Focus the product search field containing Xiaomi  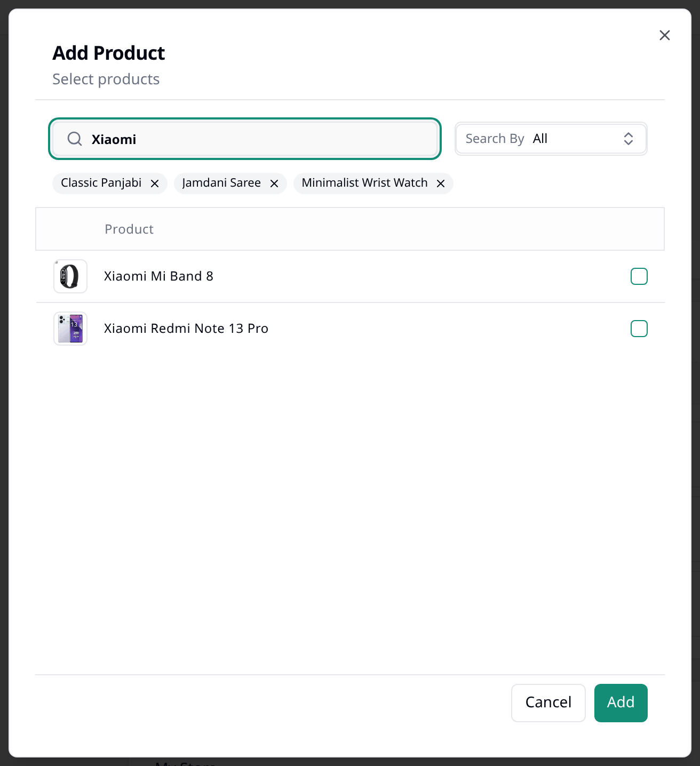[x=245, y=139]
